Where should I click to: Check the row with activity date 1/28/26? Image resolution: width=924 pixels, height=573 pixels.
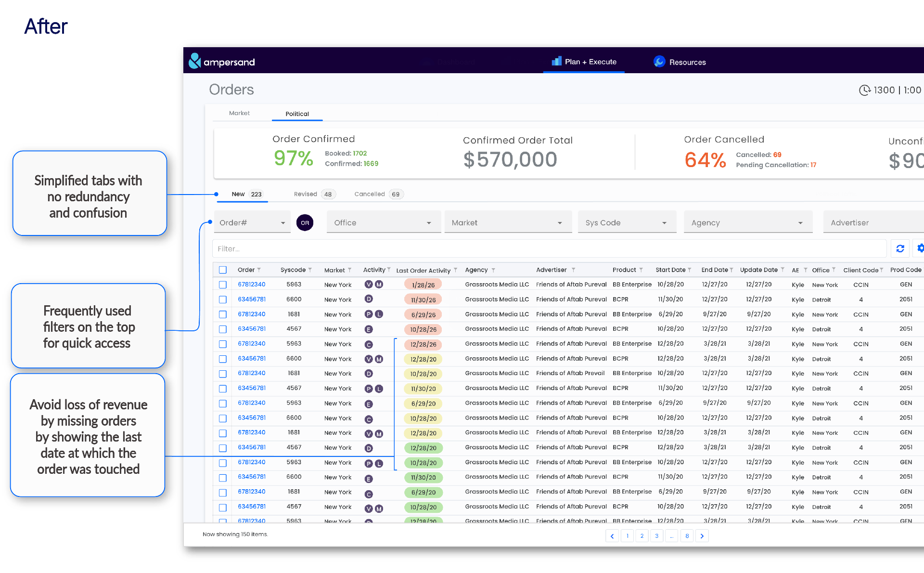pos(223,285)
